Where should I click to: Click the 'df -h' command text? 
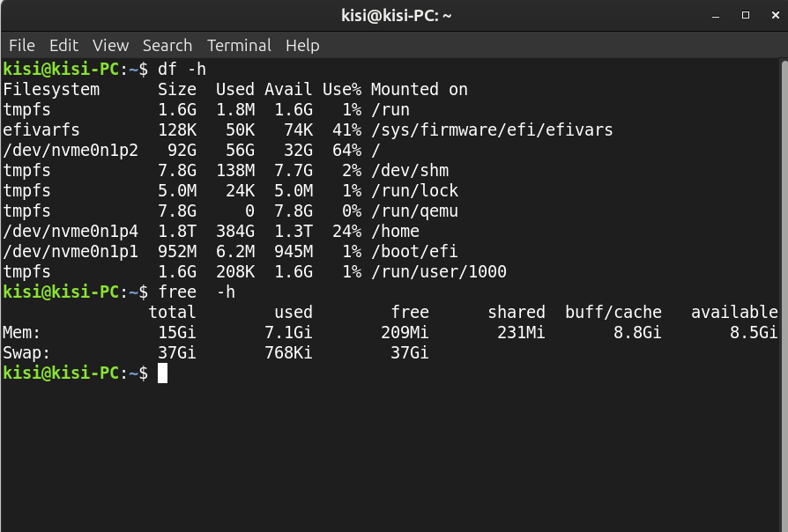[182, 70]
